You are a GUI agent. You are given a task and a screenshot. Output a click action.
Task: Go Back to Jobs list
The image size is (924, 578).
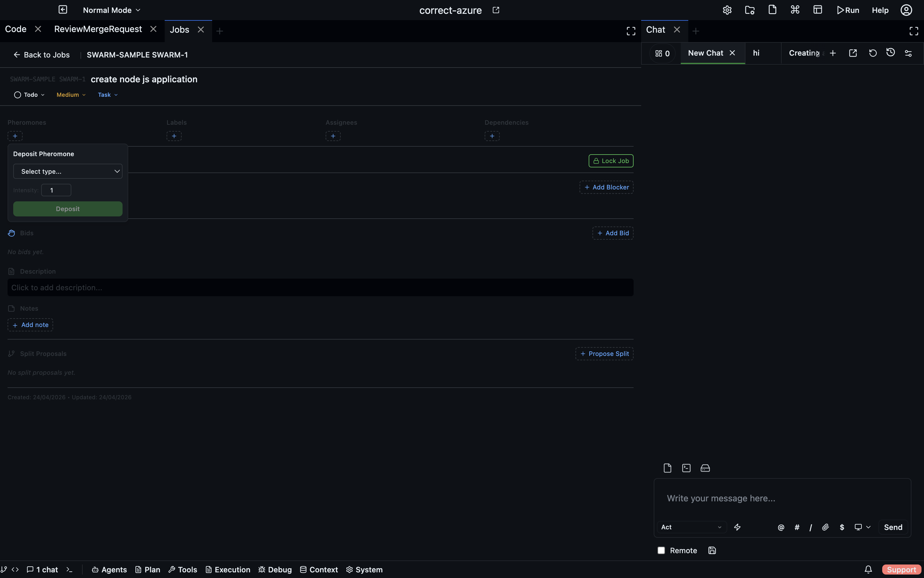(x=42, y=55)
